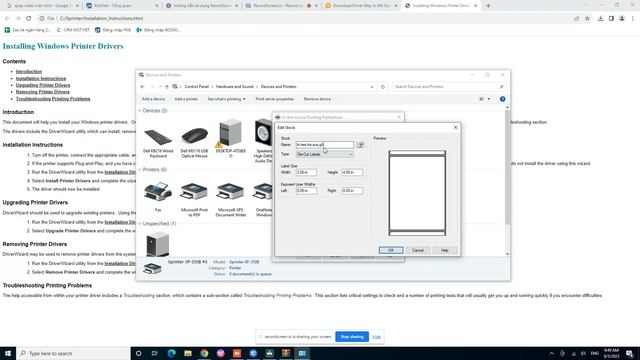Viewport: 640px width, 360px height.
Task: Open See what's printing dropdown
Action: [x=226, y=99]
